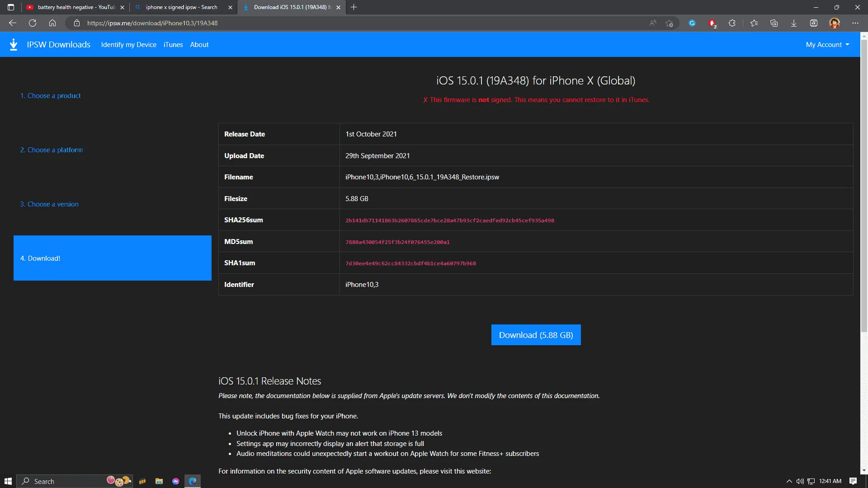Click the upload date 29th September 2021
This screenshot has height=488, width=868.
(x=377, y=156)
